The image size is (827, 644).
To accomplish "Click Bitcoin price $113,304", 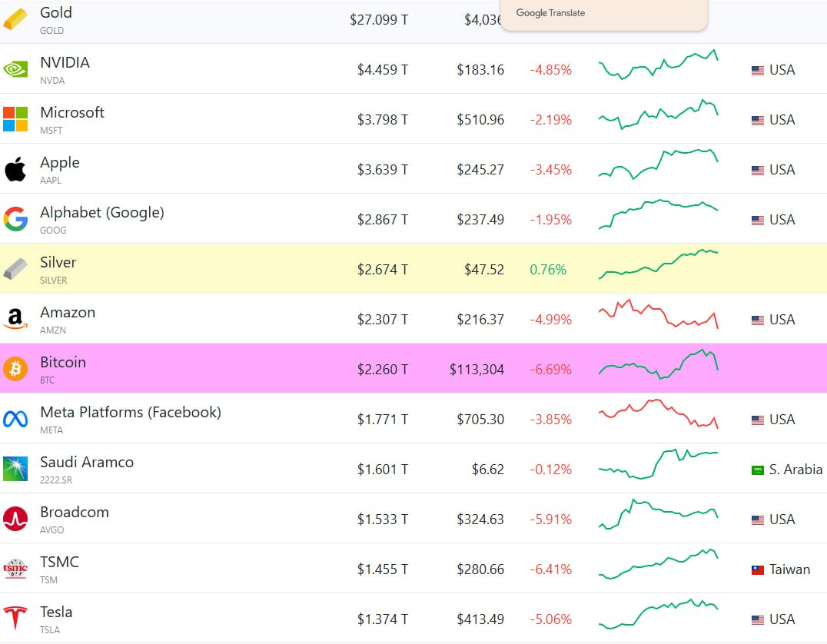I will point(477,369).
